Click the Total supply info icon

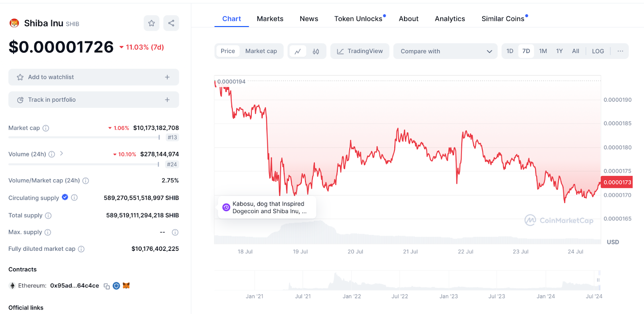pyautogui.click(x=48, y=215)
